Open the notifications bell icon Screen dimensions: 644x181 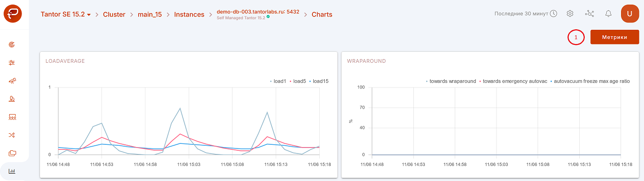(609, 14)
